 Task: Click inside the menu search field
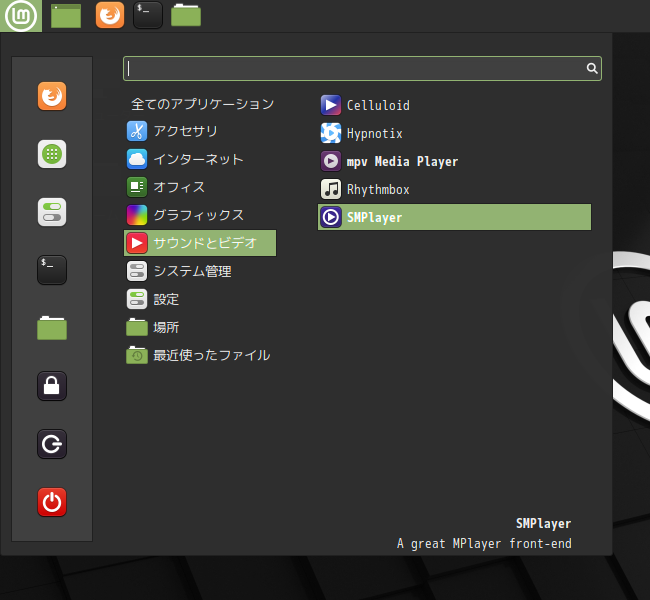pos(362,68)
